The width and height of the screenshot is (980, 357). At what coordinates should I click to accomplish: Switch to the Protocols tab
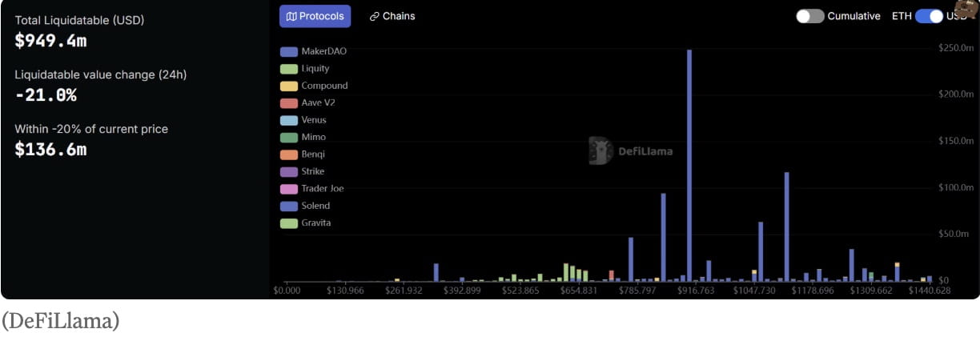tap(315, 16)
